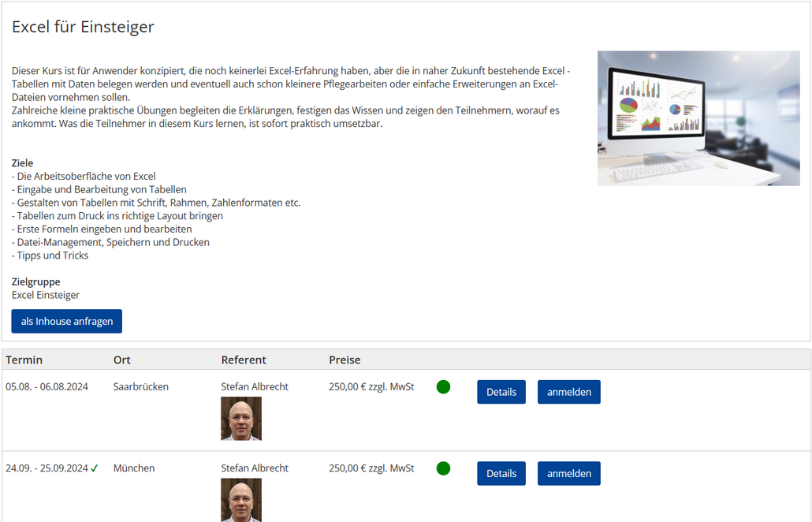
Task: Click the referent name in the Saarbrücken row
Action: pyautogui.click(x=255, y=386)
